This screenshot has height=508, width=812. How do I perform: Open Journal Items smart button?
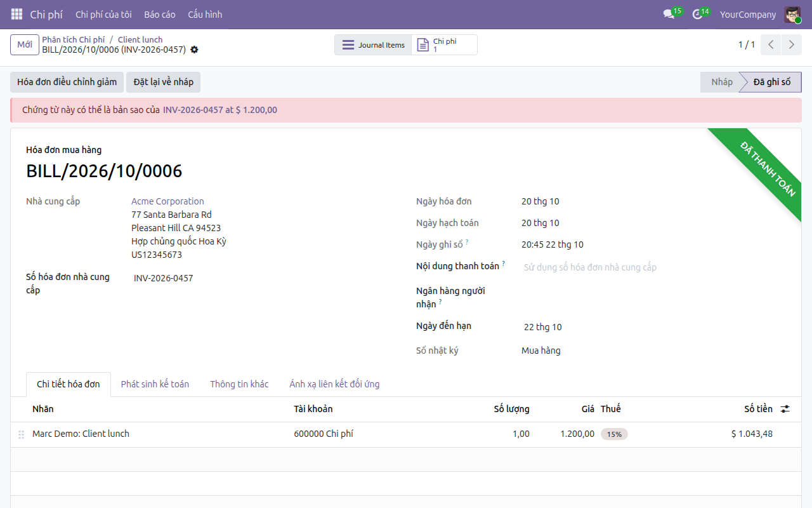click(x=373, y=45)
